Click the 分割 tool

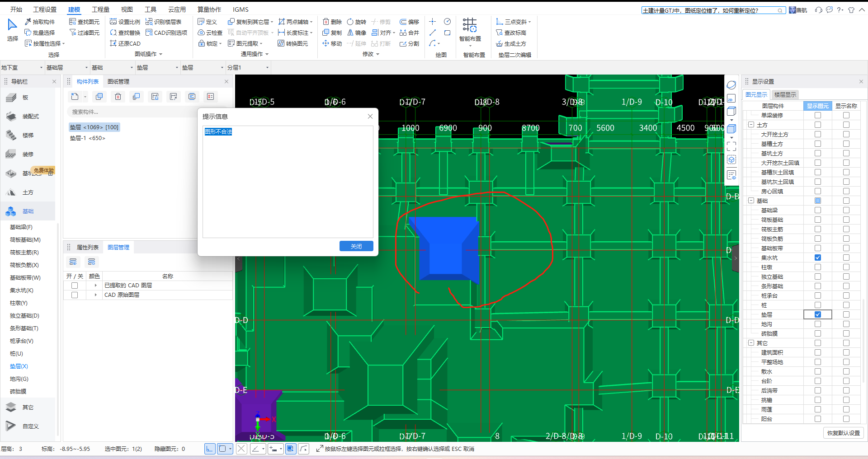click(x=410, y=43)
